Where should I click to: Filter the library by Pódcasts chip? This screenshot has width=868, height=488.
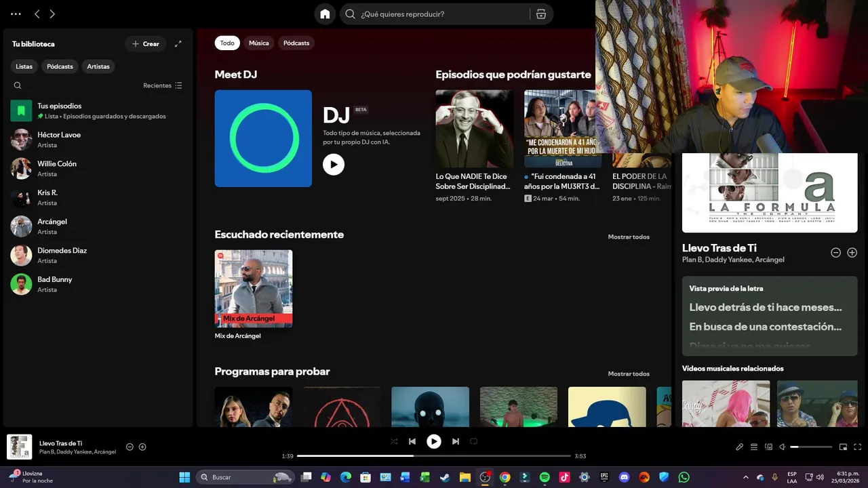(x=60, y=66)
